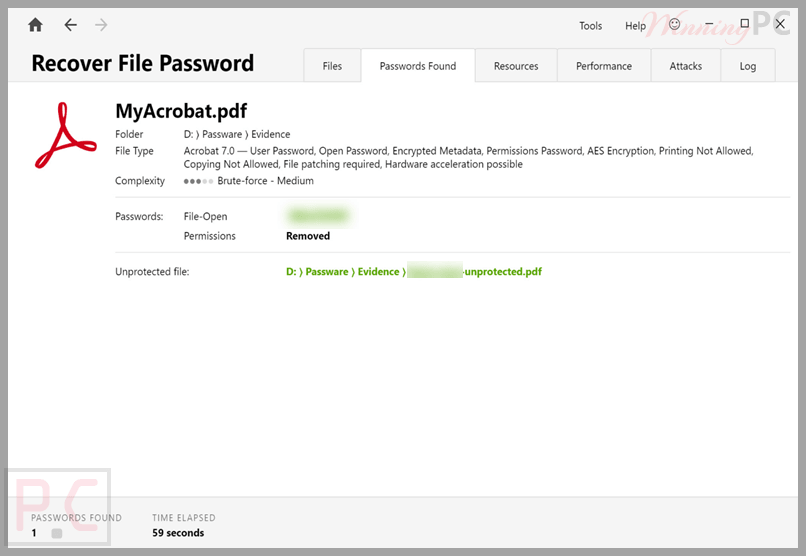Open the Resources tab
806x556 pixels.
click(x=516, y=66)
